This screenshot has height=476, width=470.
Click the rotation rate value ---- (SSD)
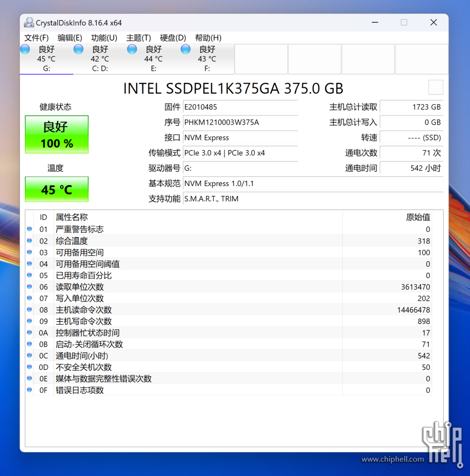click(411, 138)
